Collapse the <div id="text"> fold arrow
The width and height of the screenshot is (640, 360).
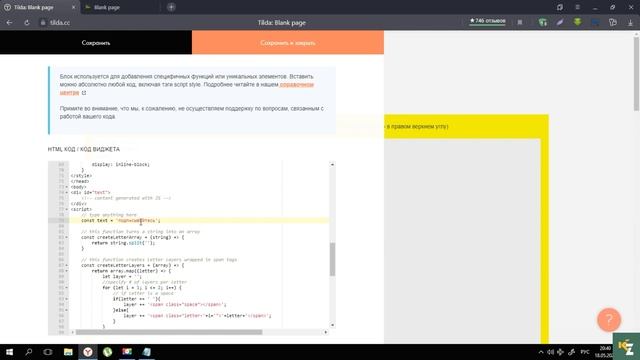click(x=67, y=192)
